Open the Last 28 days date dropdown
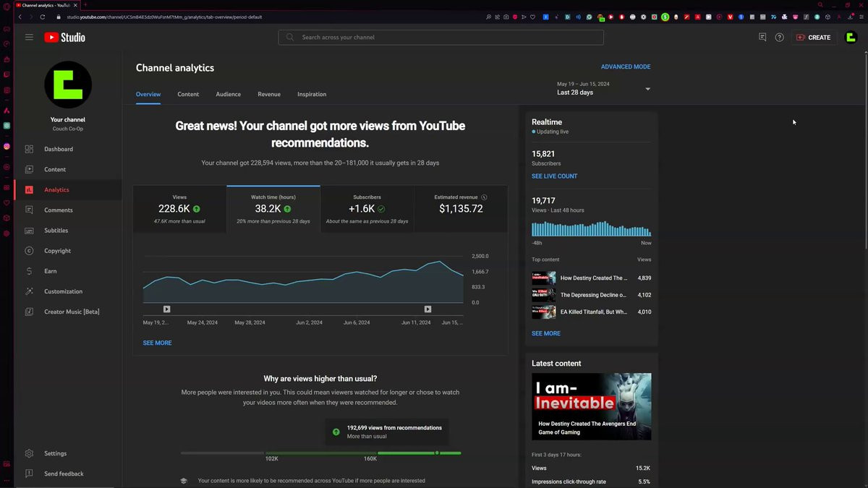Screen dimensions: 868x488 click(604, 88)
